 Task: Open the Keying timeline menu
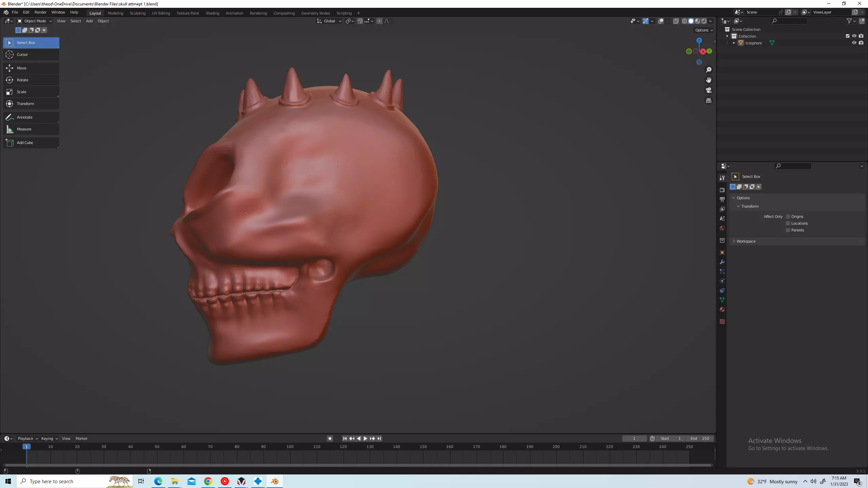[49, 439]
